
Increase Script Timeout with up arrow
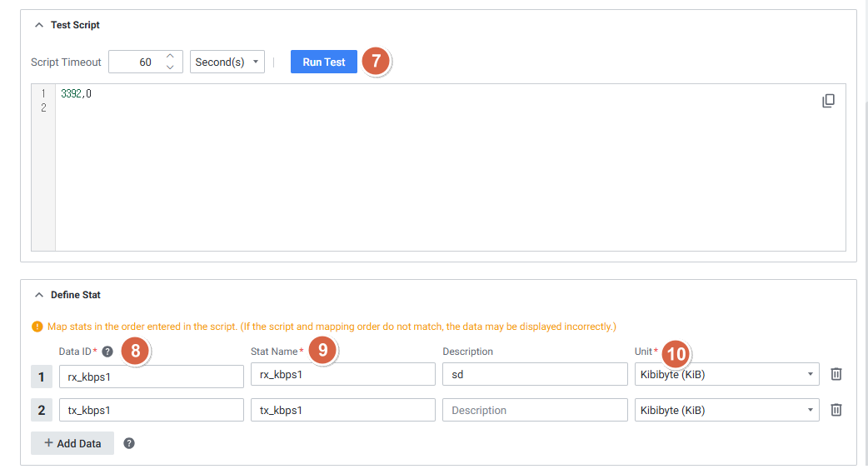coord(170,56)
